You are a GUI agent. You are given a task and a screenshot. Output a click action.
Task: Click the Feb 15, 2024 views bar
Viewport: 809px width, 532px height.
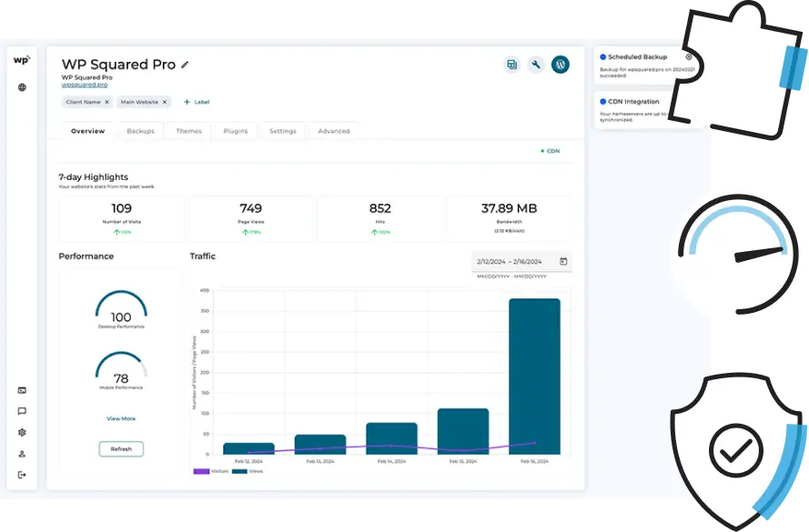coord(463,431)
